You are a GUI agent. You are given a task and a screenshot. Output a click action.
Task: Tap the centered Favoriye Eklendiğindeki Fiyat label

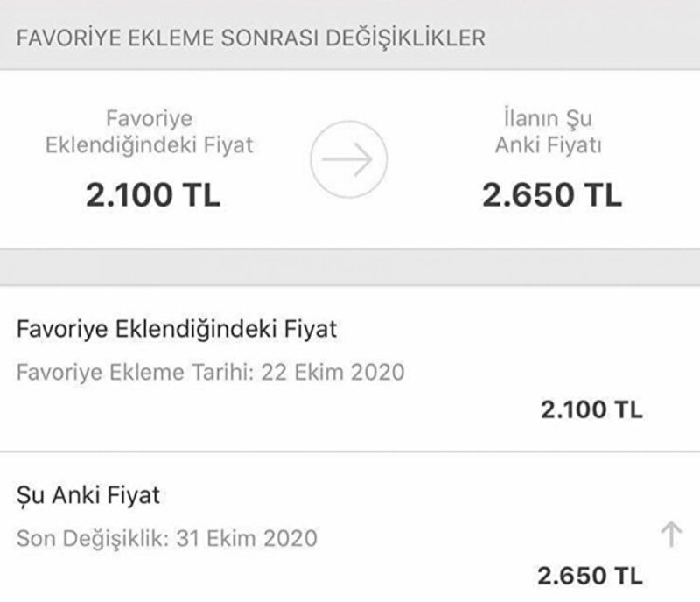tap(149, 131)
